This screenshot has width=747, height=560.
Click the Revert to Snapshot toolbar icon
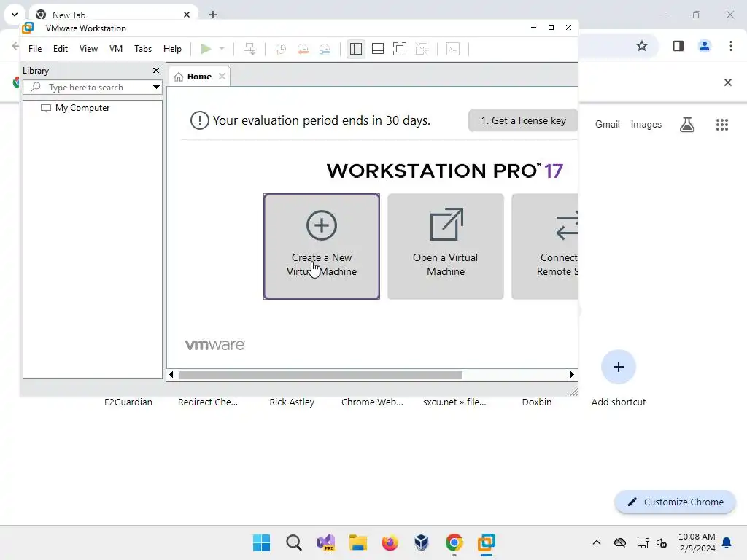pyautogui.click(x=303, y=49)
